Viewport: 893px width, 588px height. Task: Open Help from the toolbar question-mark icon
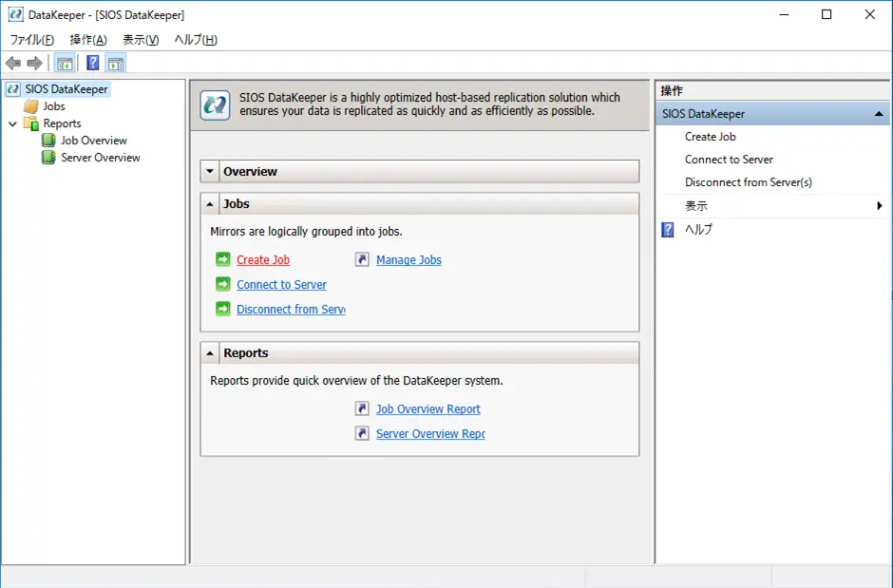tap(92, 64)
